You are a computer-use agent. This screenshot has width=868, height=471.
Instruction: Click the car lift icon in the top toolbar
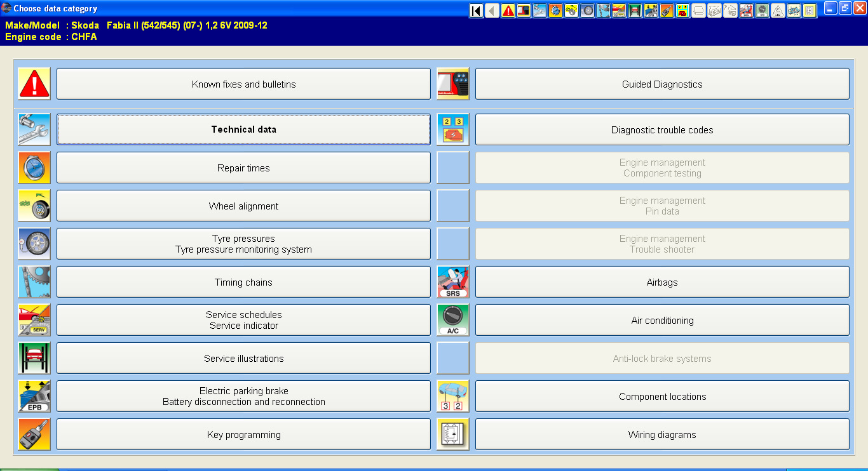635,11
